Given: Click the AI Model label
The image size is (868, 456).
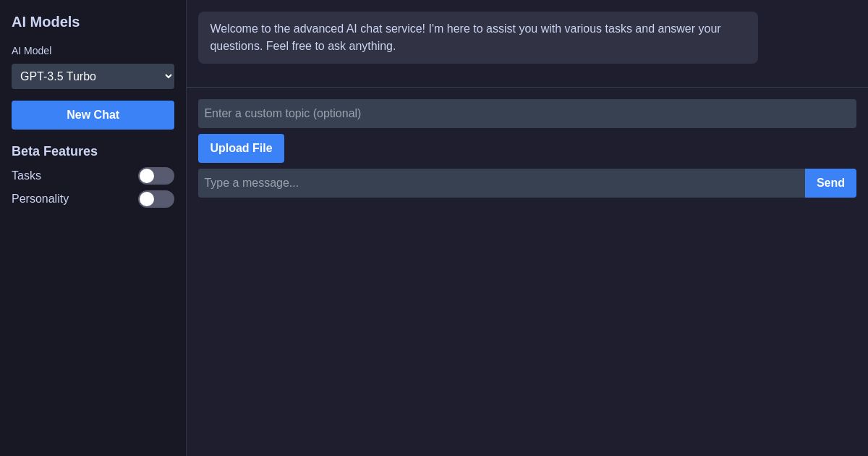Looking at the screenshot, I should pos(31,51).
